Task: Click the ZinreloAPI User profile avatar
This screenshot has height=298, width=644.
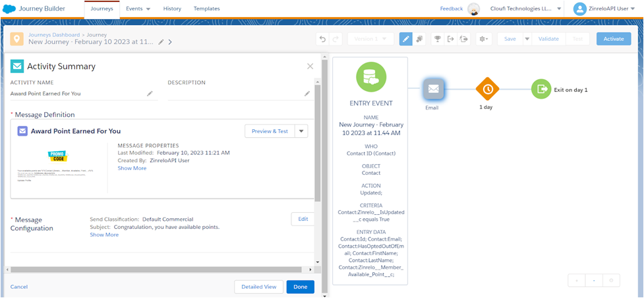Action: point(579,9)
